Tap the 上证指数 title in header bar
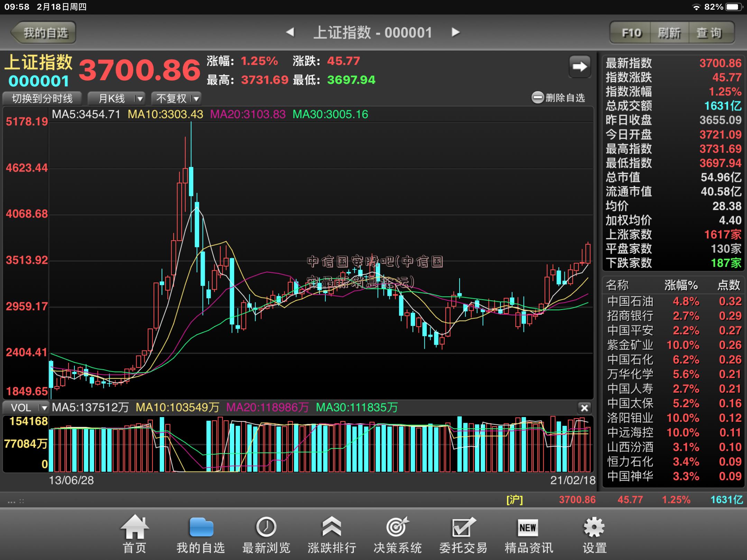 373,32
